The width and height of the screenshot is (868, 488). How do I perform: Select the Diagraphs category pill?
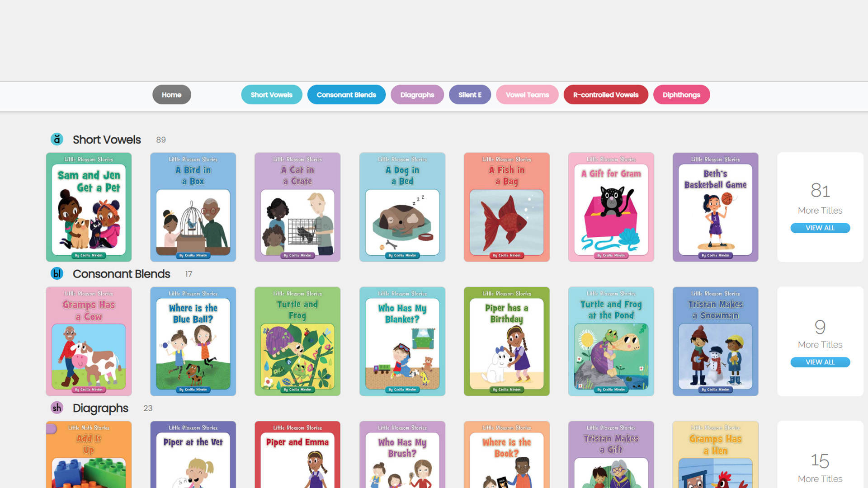click(417, 95)
